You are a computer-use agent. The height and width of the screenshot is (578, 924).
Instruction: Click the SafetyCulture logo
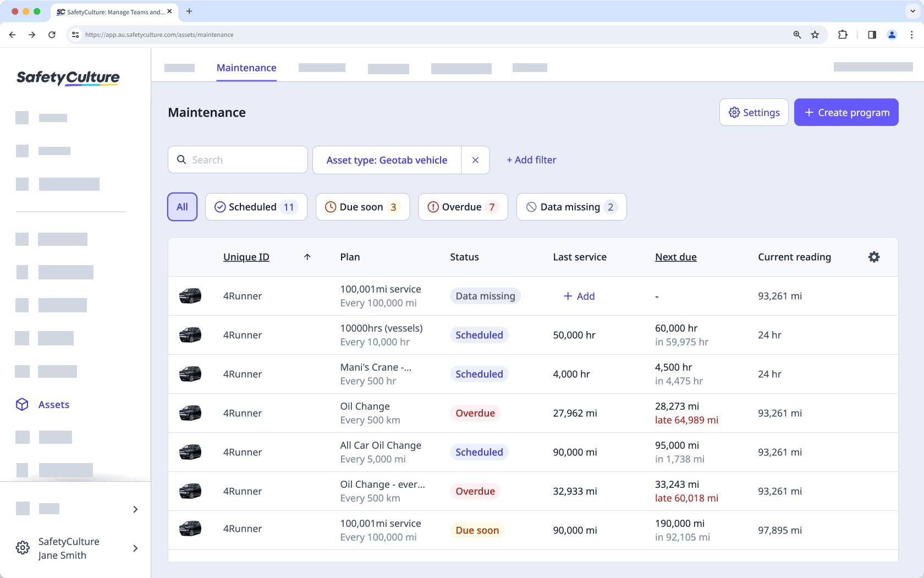click(x=68, y=78)
